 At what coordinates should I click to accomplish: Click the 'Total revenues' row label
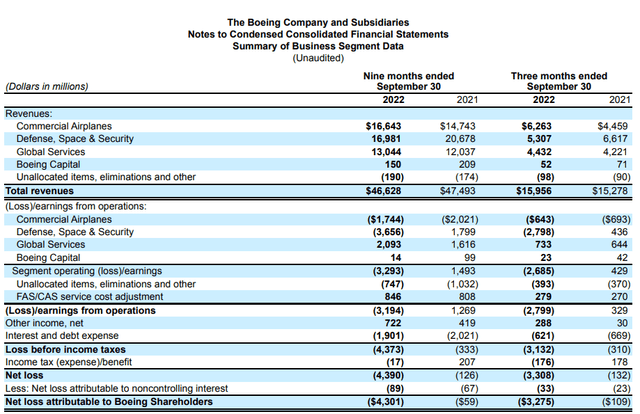coord(39,191)
